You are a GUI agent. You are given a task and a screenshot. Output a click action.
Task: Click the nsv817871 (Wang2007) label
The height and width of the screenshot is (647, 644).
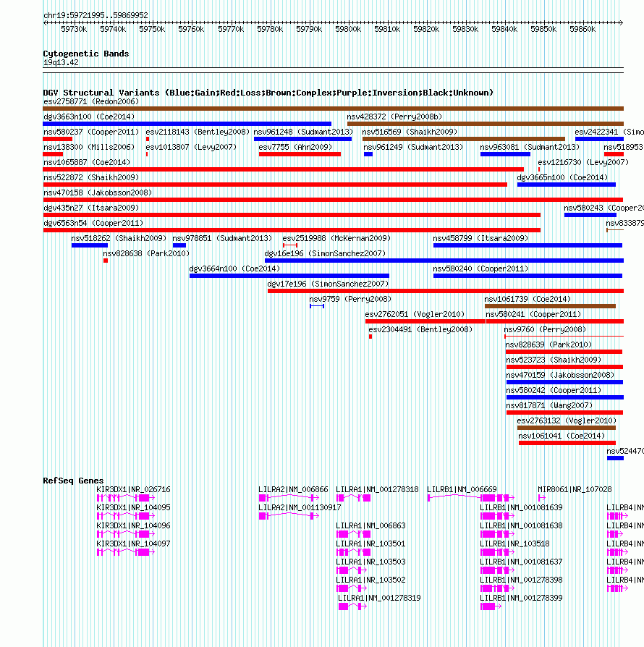pyautogui.click(x=549, y=406)
